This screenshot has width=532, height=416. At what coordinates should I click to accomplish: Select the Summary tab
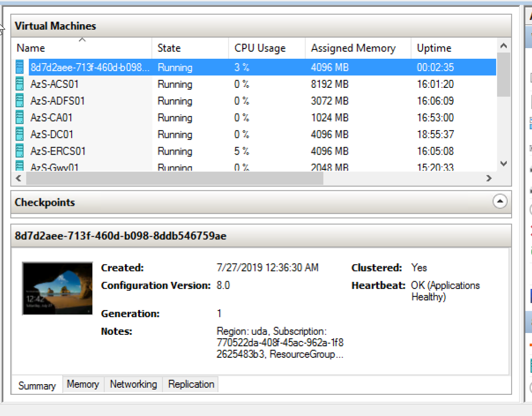37,386
